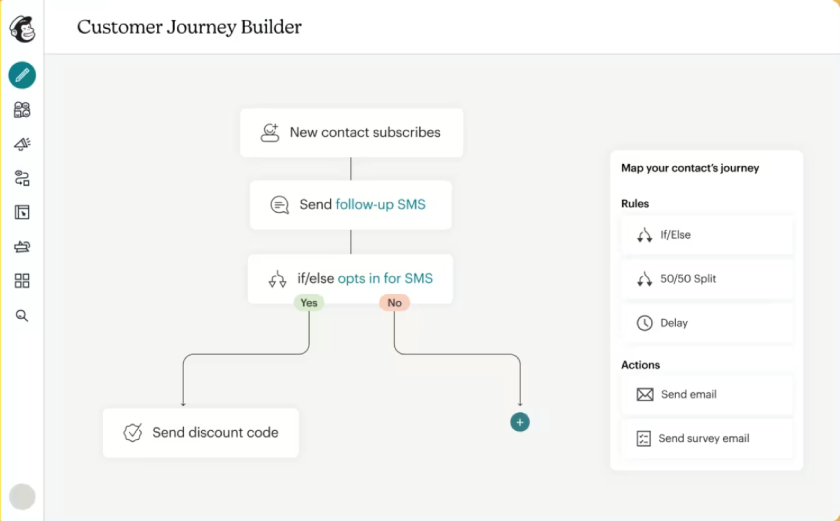
Task: Click the chat bubble icon on SMS step
Action: [279, 205]
